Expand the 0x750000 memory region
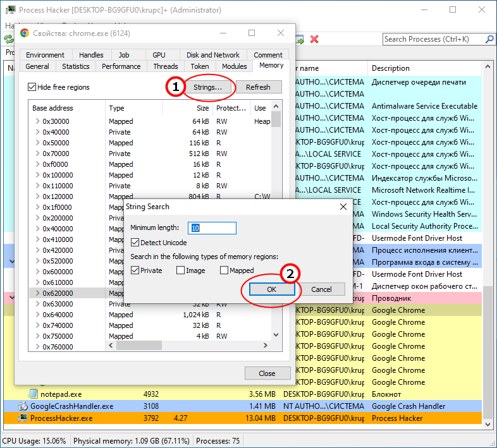497x448 pixels. coord(37,336)
